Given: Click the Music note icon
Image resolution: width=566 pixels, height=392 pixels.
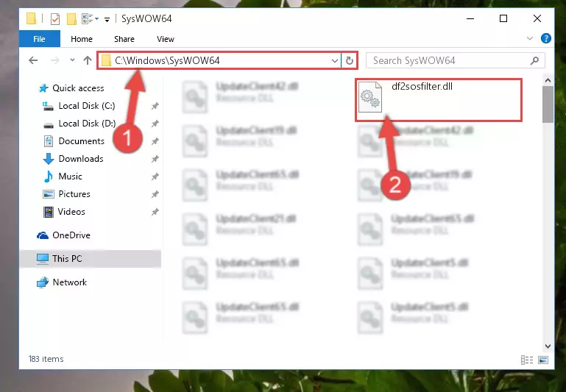Looking at the screenshot, I should (x=48, y=177).
